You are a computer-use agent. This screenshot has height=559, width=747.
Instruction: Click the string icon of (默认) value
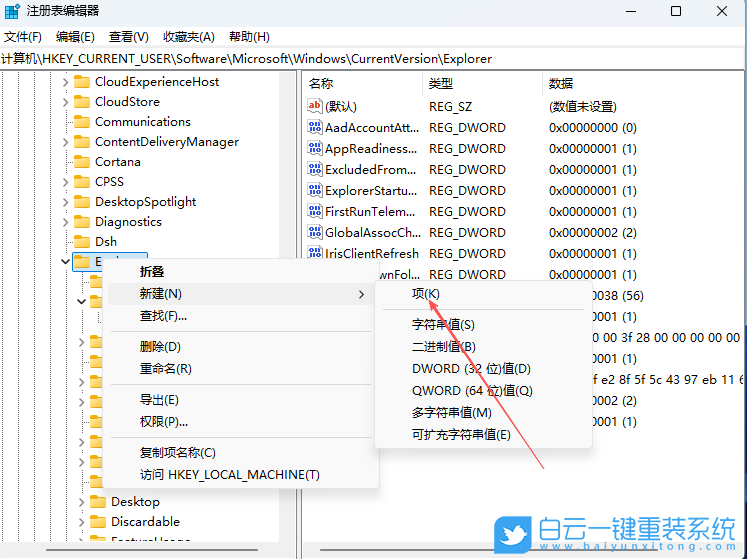coord(314,106)
